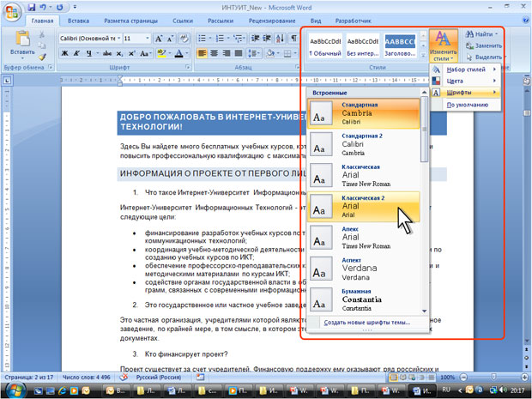Switch to Разметка страницы tab
This screenshot has height=399, width=532.
(130, 21)
